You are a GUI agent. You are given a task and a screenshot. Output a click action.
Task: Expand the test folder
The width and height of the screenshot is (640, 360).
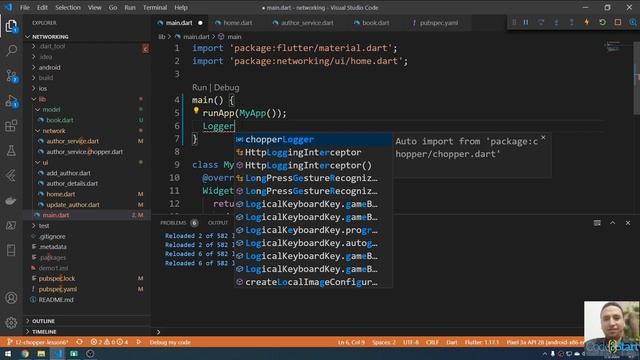[x=44, y=226]
